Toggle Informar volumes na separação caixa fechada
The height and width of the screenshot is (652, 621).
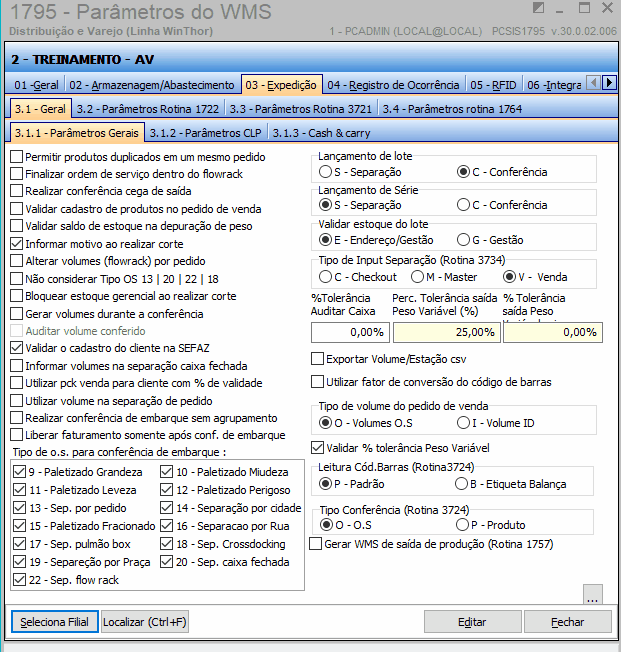coord(17,366)
